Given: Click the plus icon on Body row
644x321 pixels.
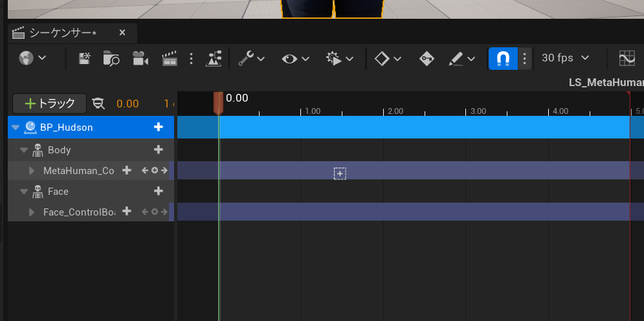Looking at the screenshot, I should click(x=158, y=149).
